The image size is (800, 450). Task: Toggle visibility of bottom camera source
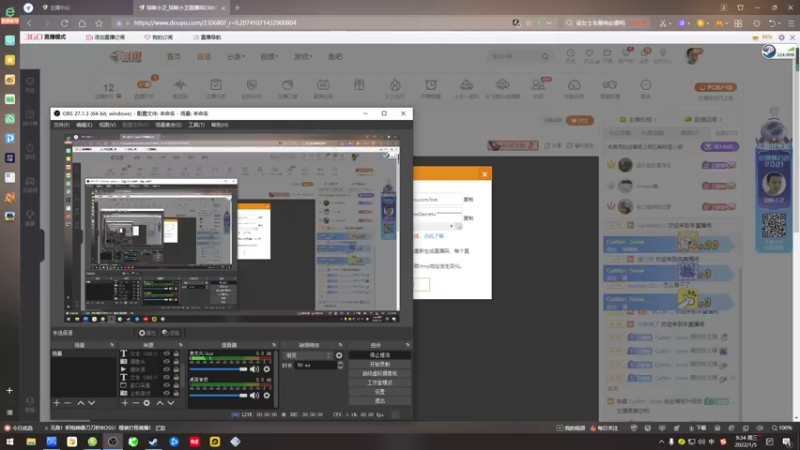(x=166, y=393)
